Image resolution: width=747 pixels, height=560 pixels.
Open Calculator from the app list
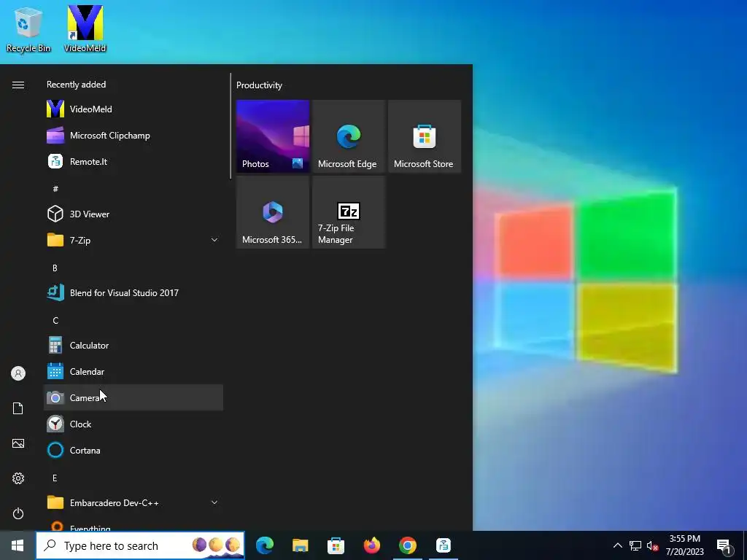(133, 345)
